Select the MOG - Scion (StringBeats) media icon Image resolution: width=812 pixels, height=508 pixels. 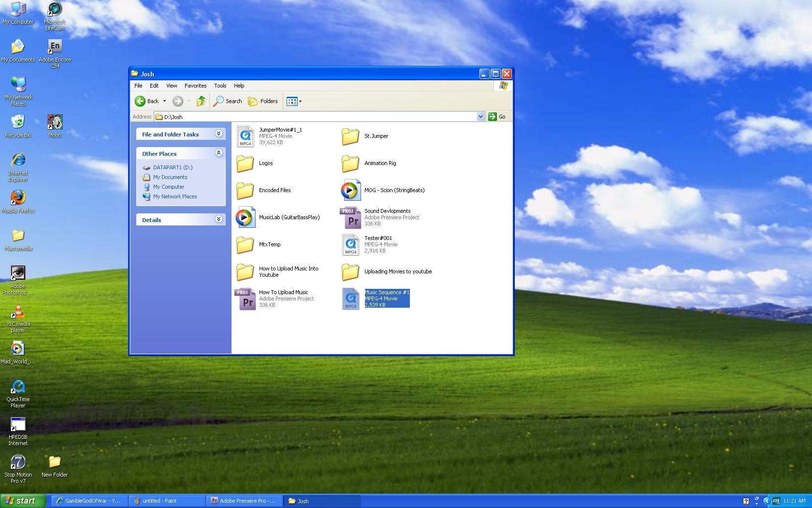[350, 190]
